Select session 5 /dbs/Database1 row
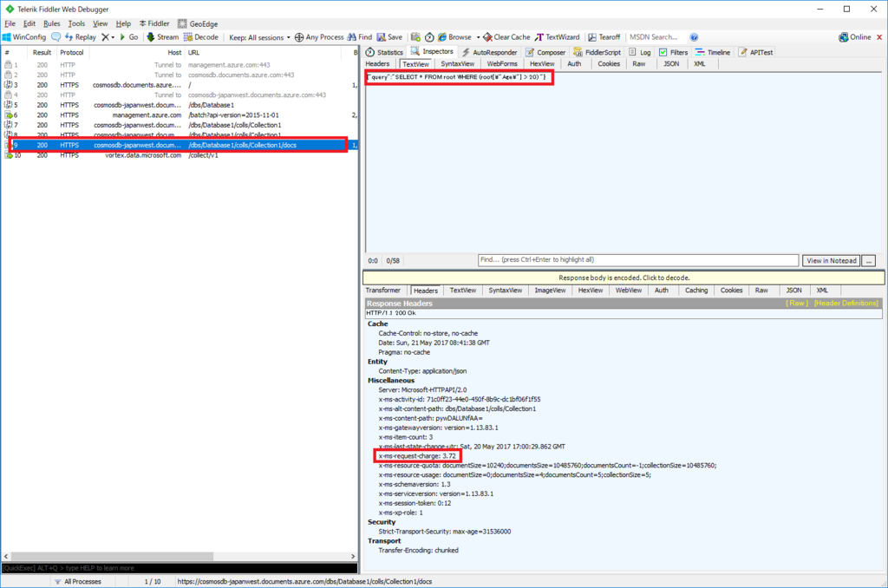Viewport: 888px width, 588px height. pos(180,105)
